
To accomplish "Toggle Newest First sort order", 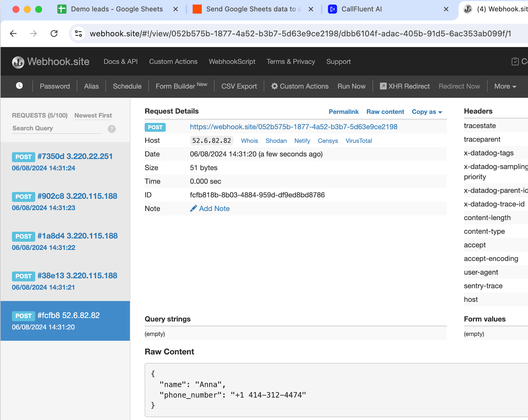I will pyautogui.click(x=93, y=115).
